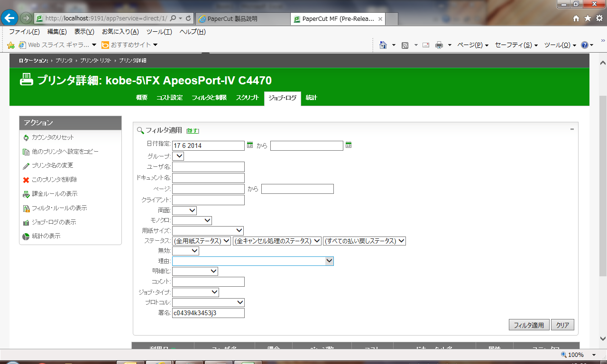
Task: Click the IE home icon in command bar
Action: click(x=384, y=45)
